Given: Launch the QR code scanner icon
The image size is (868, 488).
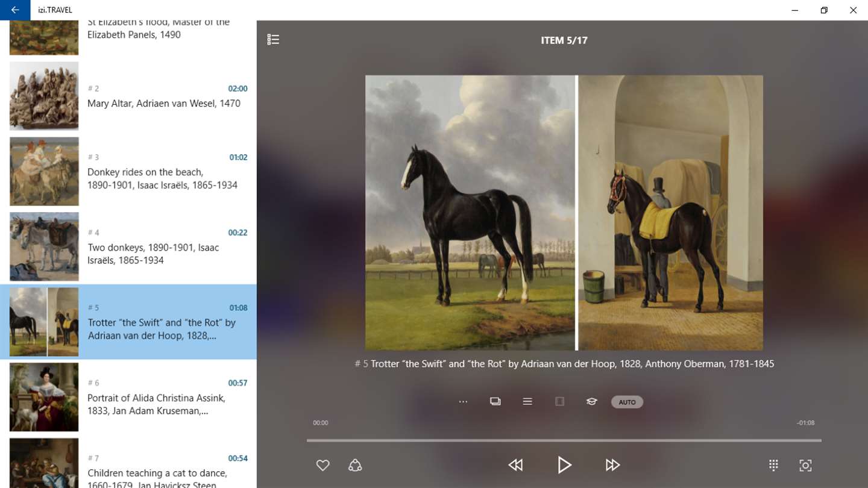Looking at the screenshot, I should (x=805, y=465).
